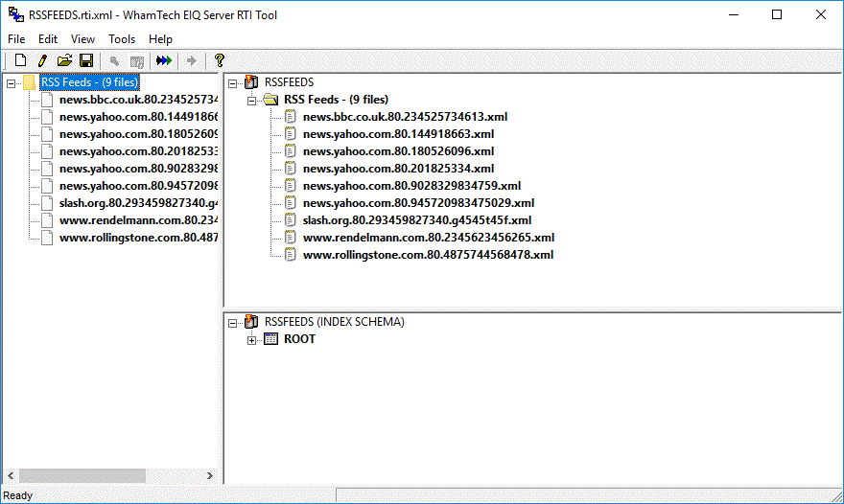Select news.yahoo.com.80.9457209 in left tree
The height and width of the screenshot is (504, 844).
click(138, 186)
